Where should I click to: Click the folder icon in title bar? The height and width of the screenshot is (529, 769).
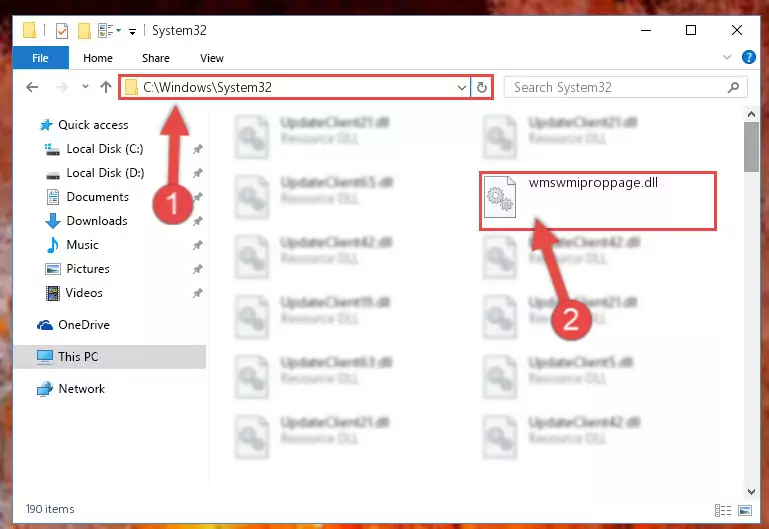coord(29,30)
